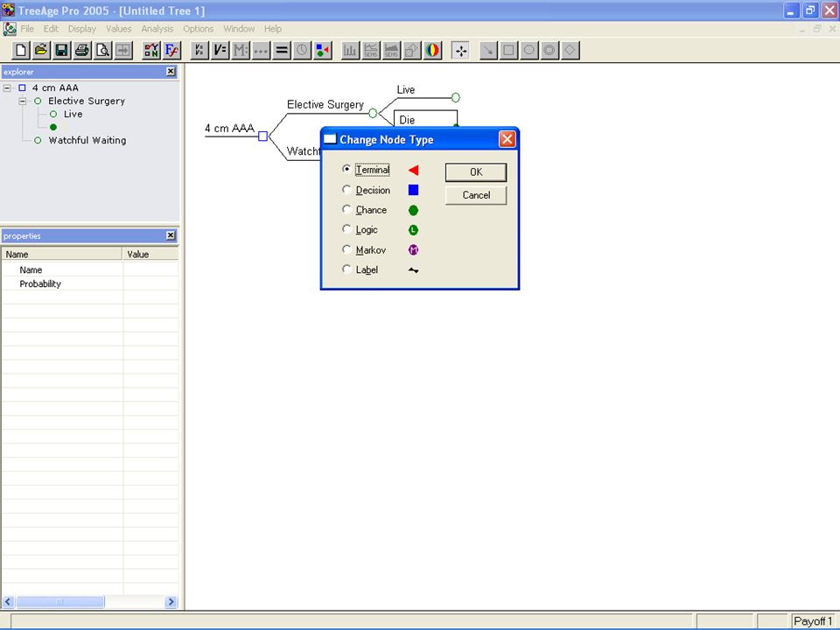Click the 4 cm AAA decision node square
The height and width of the screenshot is (630, 840).
coord(262,136)
